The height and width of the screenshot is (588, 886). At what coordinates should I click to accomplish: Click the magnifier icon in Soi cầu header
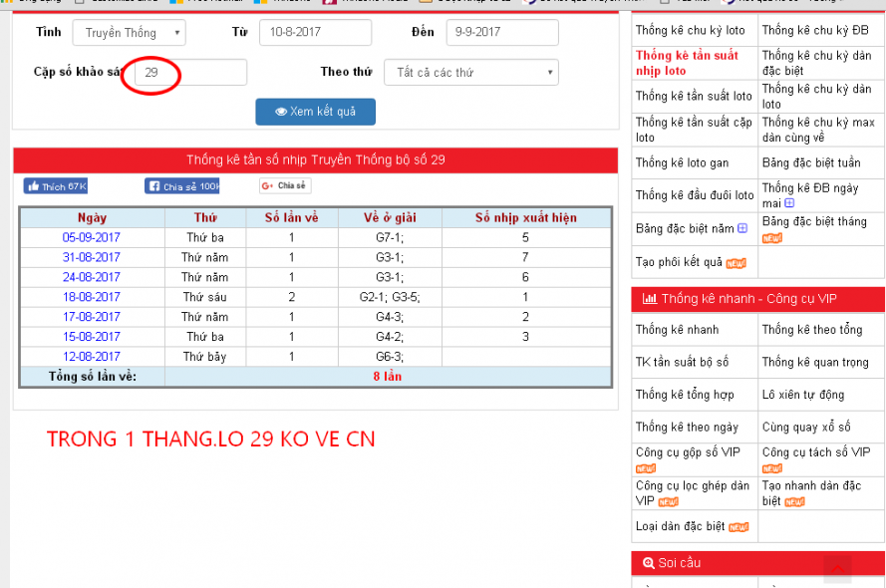pyautogui.click(x=649, y=563)
